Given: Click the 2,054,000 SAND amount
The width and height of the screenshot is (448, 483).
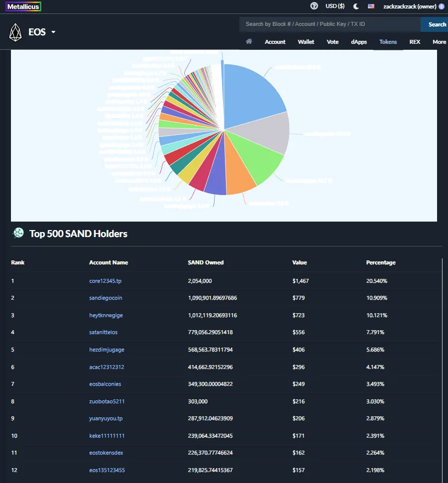Looking at the screenshot, I should [200, 281].
